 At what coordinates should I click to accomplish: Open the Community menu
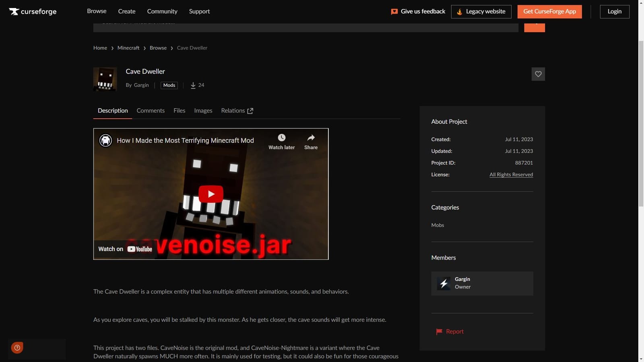(x=162, y=11)
